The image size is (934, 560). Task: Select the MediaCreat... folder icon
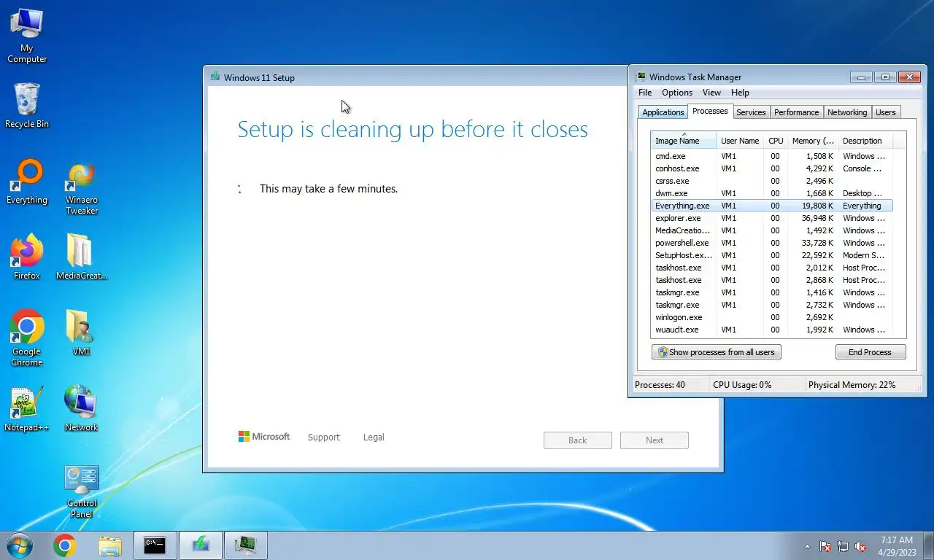coord(81,257)
